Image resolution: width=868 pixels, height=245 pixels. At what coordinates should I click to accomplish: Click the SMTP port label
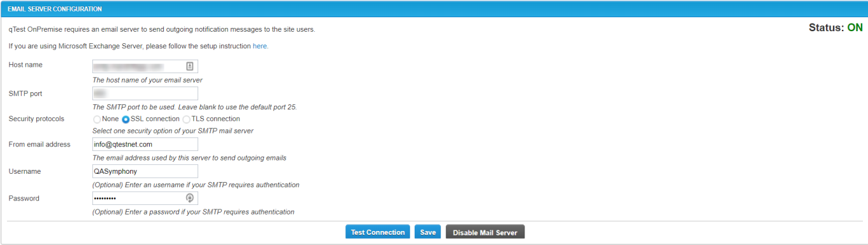25,94
